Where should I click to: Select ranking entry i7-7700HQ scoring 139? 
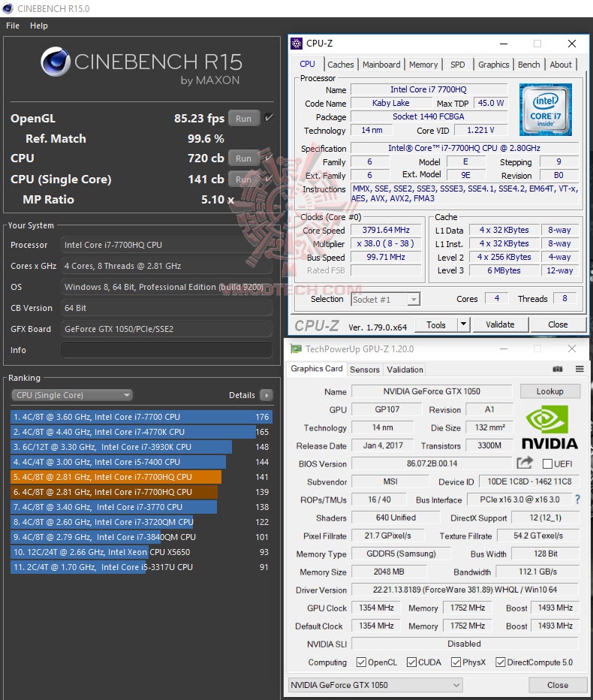click(x=141, y=491)
